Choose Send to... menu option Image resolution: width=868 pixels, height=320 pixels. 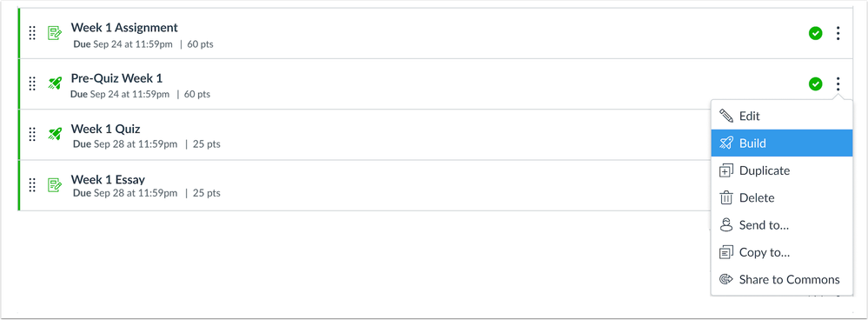(x=782, y=225)
